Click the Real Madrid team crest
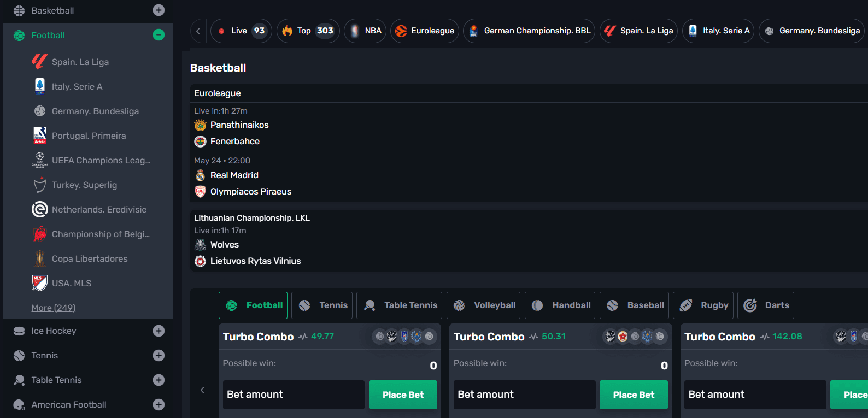The image size is (868, 418). click(x=201, y=175)
